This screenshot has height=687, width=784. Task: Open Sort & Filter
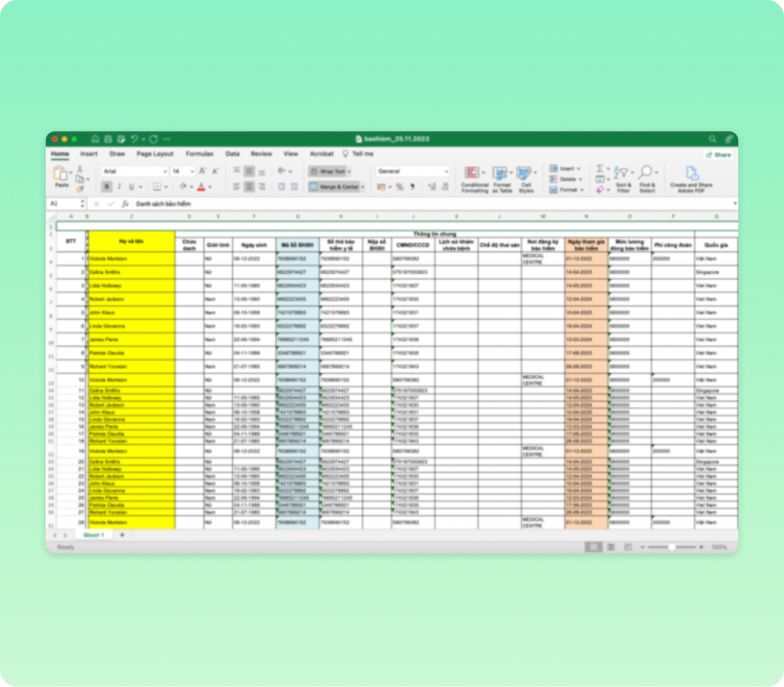click(623, 178)
